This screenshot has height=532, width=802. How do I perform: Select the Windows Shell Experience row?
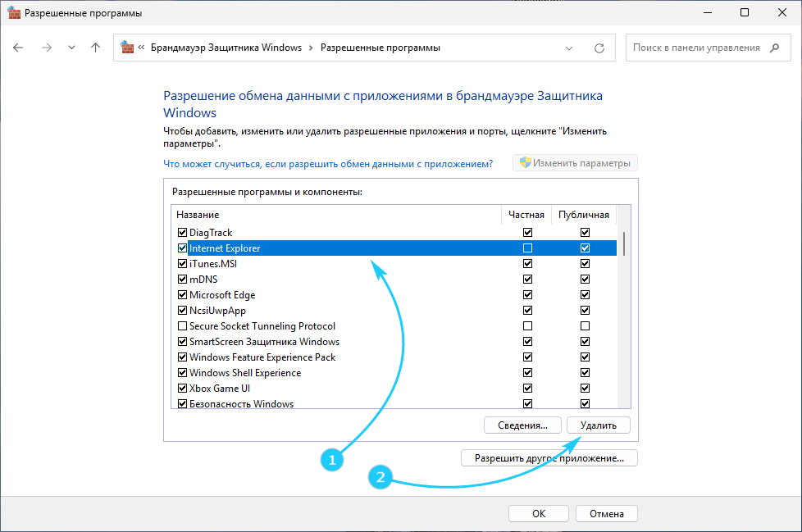[394, 372]
